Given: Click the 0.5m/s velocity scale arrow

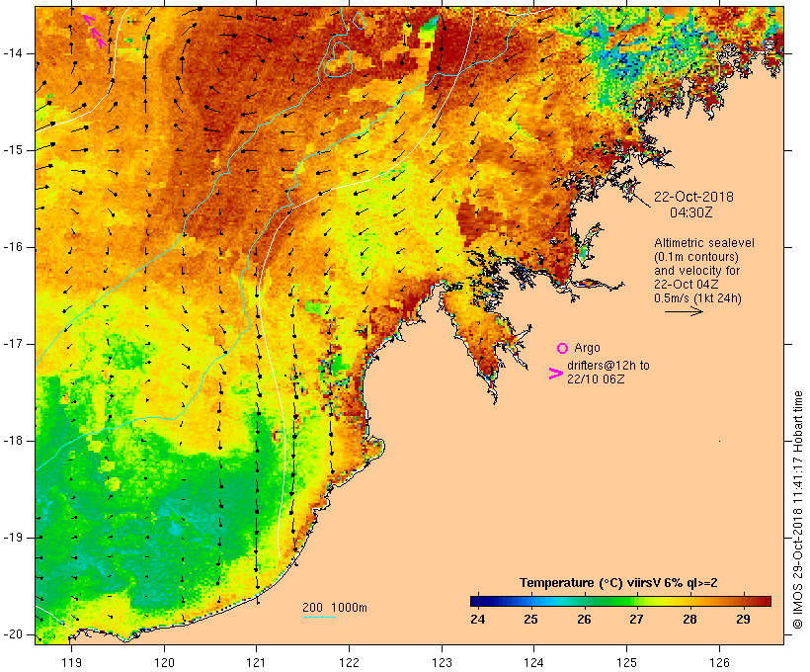Looking at the screenshot, I should (x=684, y=311).
